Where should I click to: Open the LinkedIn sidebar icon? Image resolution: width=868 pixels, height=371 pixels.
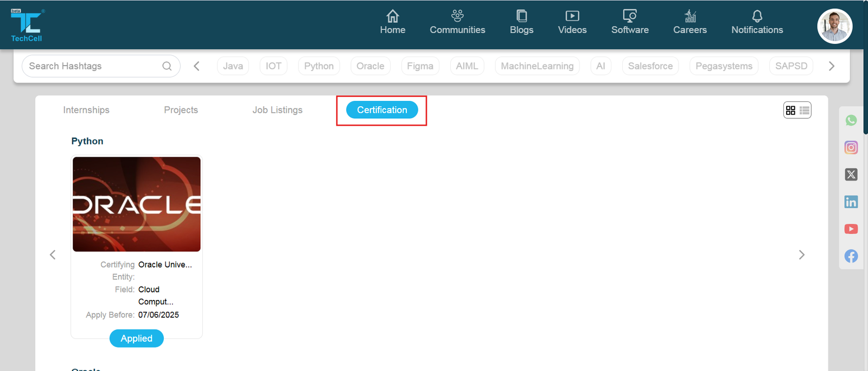pyautogui.click(x=851, y=202)
